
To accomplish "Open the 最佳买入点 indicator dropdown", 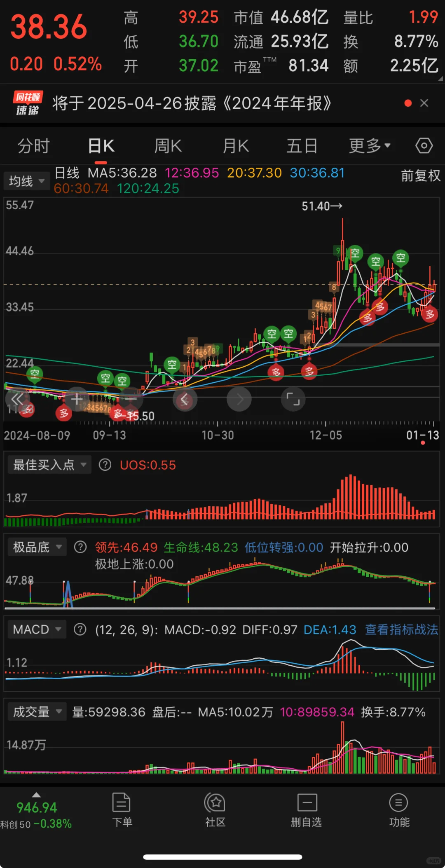I will [x=49, y=465].
